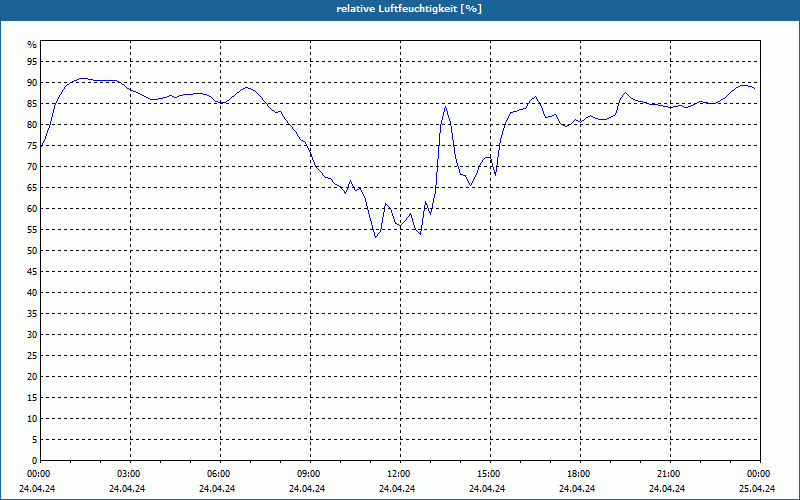Click the y-axis value 55
Image resolution: width=800 pixels, height=500 pixels.
point(32,230)
